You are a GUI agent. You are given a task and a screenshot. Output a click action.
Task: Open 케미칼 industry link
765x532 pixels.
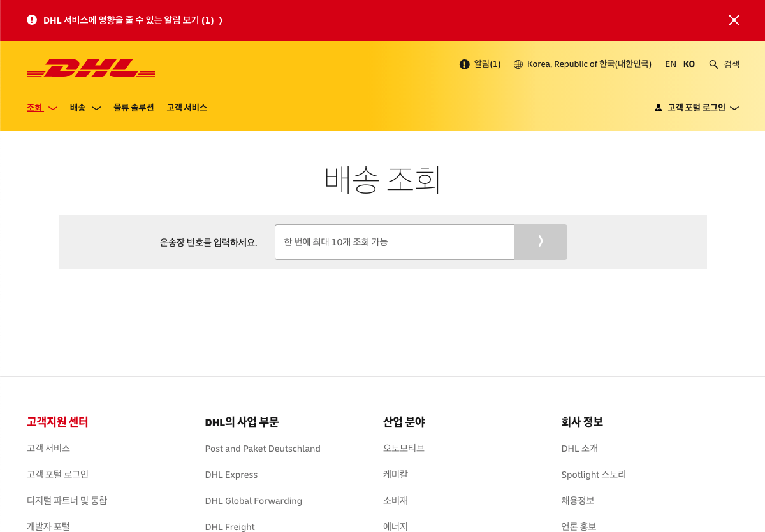point(395,475)
